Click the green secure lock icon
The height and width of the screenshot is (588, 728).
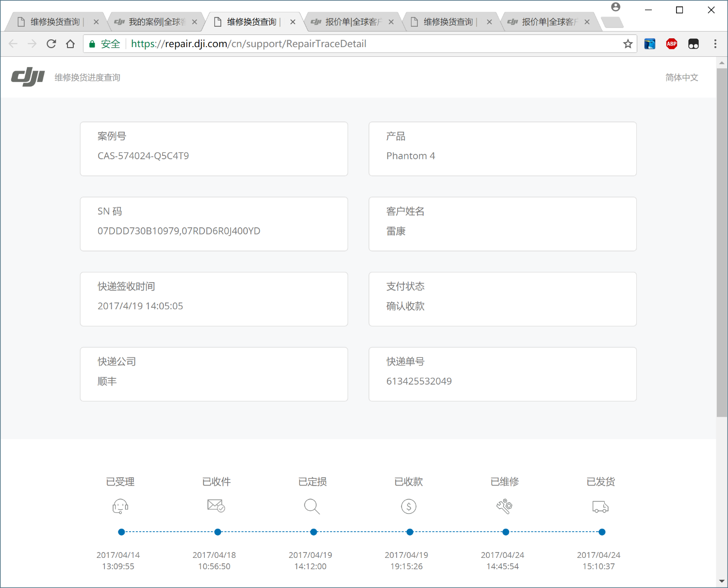point(92,44)
